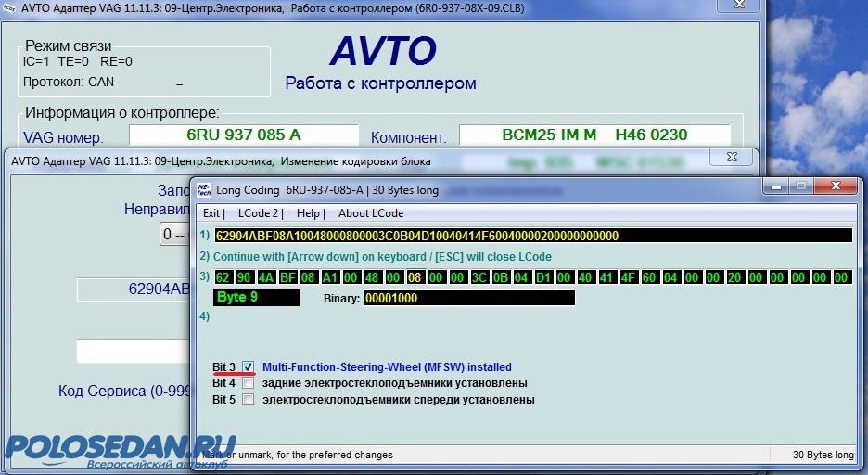Enable the Bit 4 checkbox

(x=249, y=383)
